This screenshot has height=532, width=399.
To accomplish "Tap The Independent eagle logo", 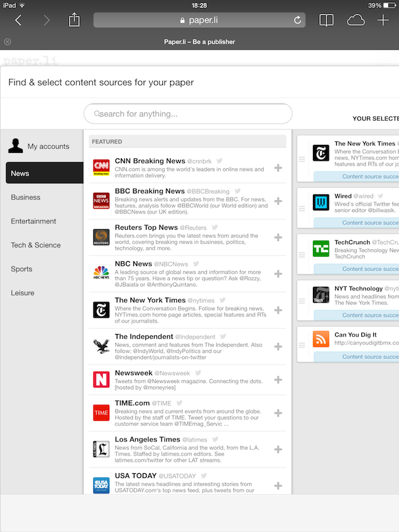I will pyautogui.click(x=101, y=346).
